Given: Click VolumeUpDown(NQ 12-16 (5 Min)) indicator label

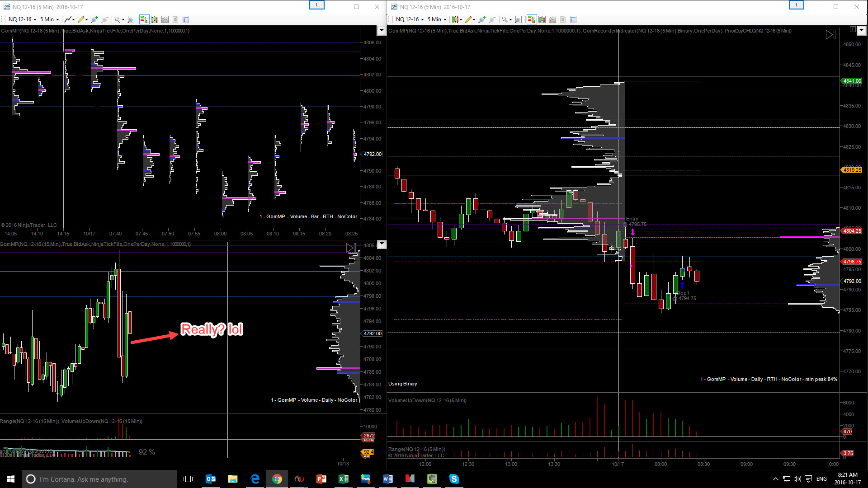Looking at the screenshot, I should pyautogui.click(x=427, y=400).
